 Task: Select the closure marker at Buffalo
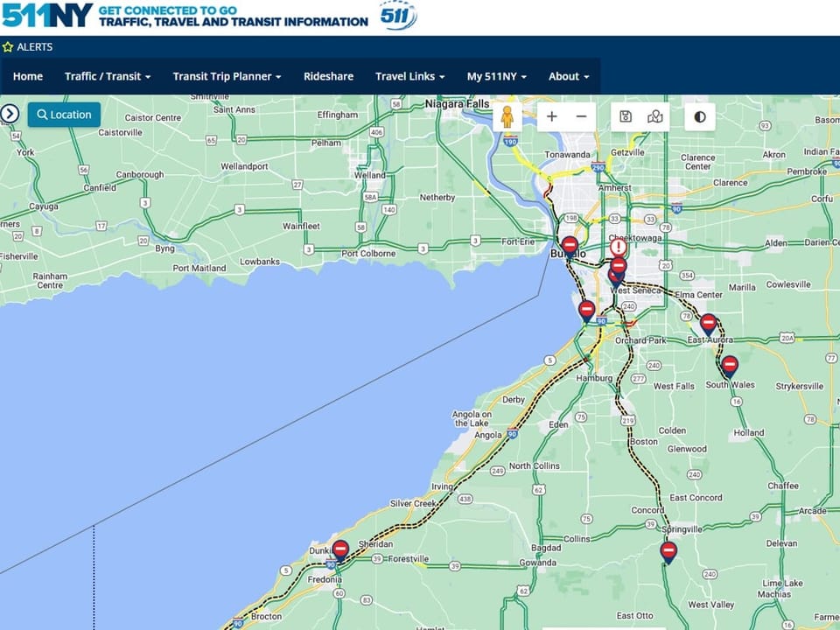tap(570, 247)
